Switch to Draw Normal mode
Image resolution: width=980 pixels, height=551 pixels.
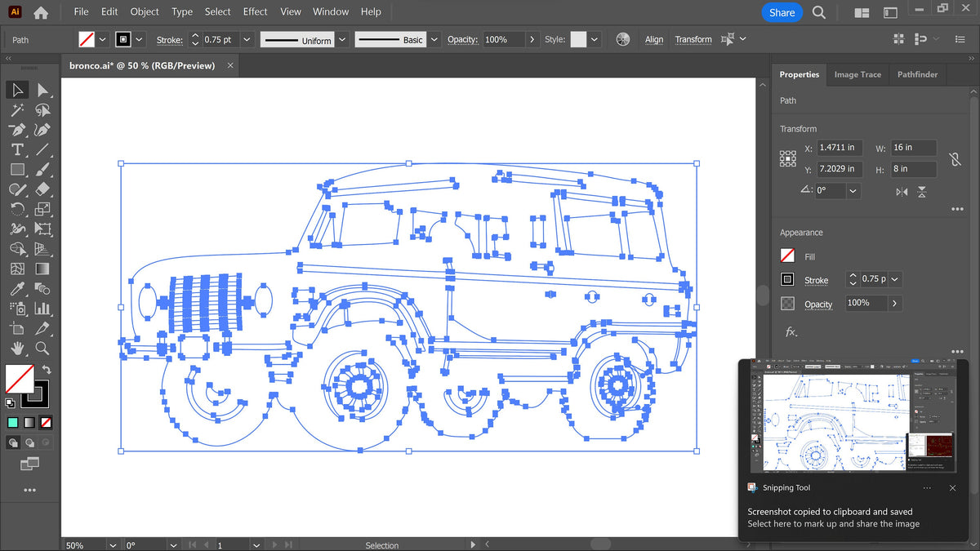tap(14, 442)
